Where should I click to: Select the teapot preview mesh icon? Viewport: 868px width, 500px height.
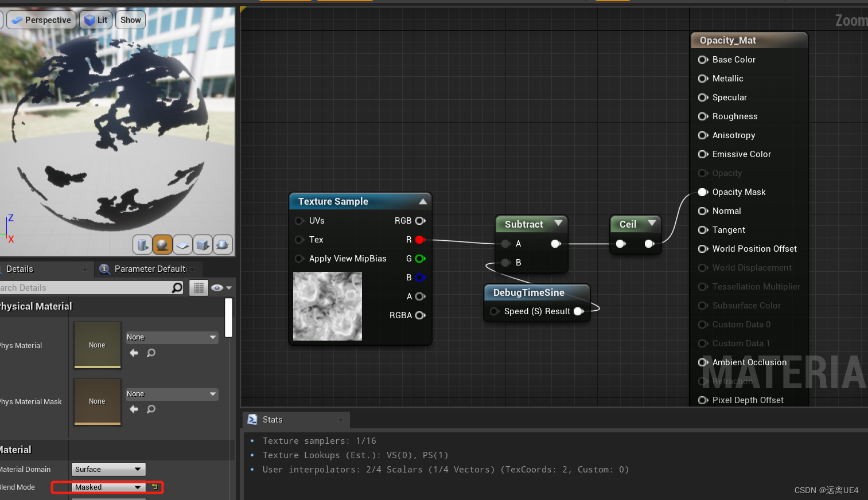tap(223, 244)
